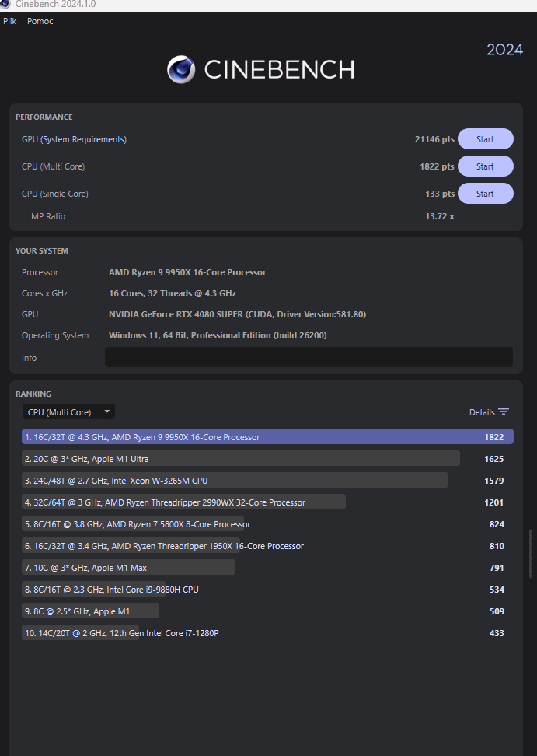Click the 133 pts single core score
Image resolution: width=537 pixels, height=756 pixels.
coord(440,194)
